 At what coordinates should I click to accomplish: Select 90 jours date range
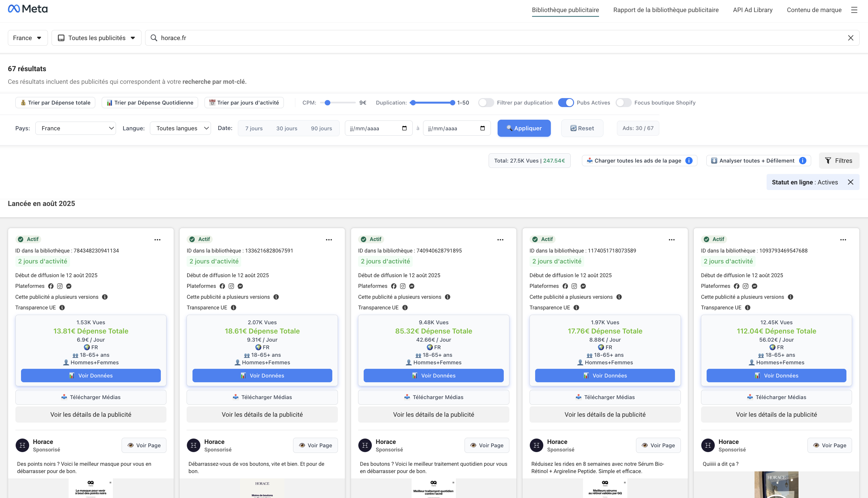tap(321, 129)
